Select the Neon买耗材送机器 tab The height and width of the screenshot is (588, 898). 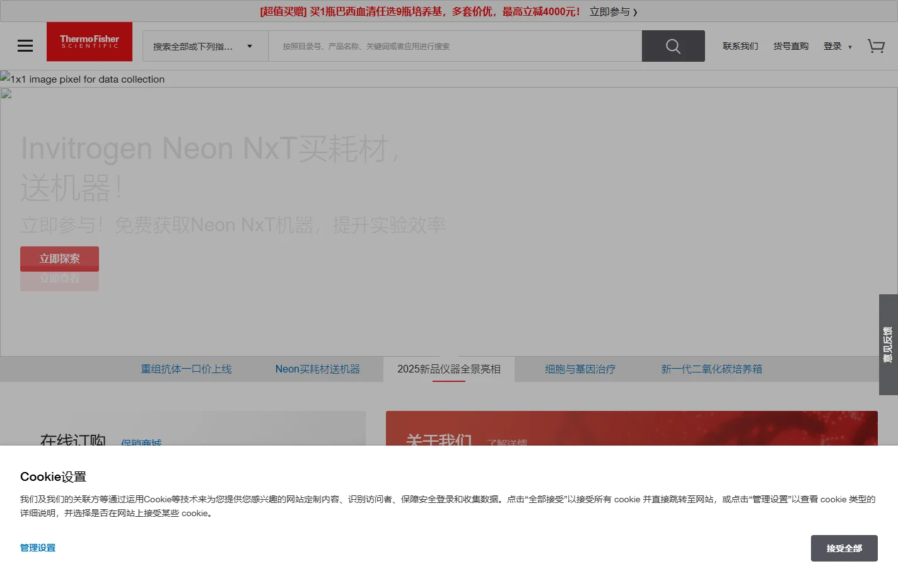pos(317,369)
